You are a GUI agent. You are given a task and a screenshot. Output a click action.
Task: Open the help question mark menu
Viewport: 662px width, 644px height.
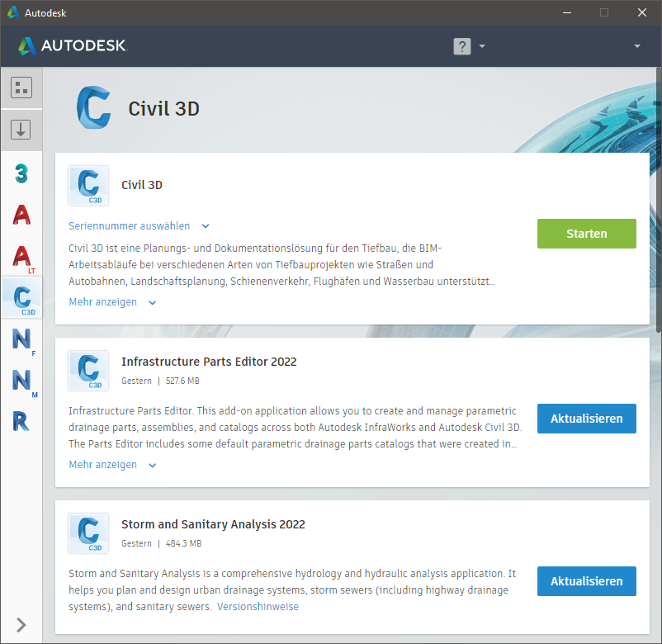tap(468, 46)
